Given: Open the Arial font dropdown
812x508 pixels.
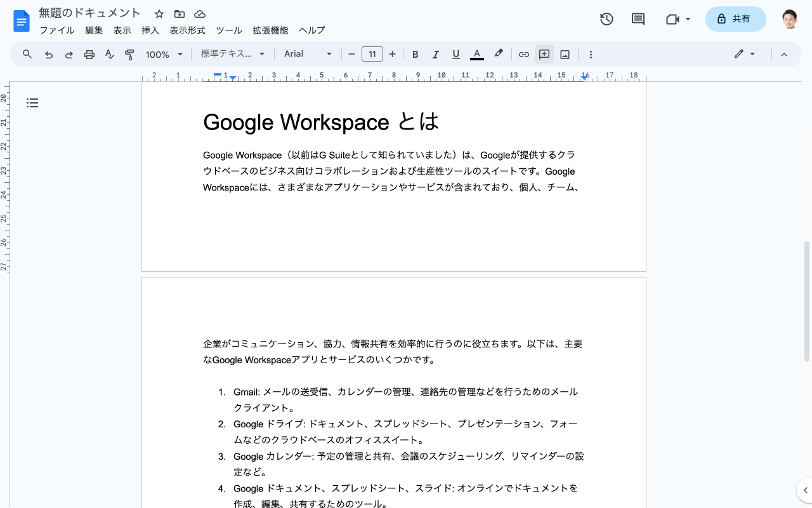Looking at the screenshot, I should [308, 55].
